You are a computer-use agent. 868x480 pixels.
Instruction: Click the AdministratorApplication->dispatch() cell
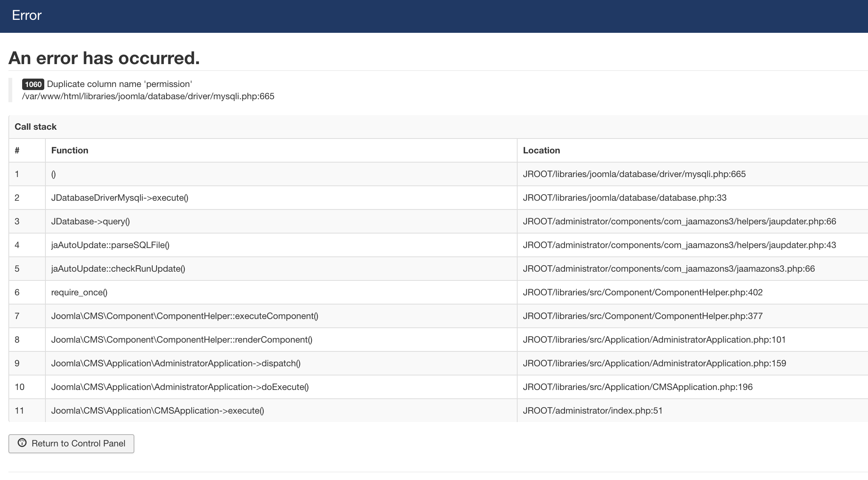coord(176,364)
